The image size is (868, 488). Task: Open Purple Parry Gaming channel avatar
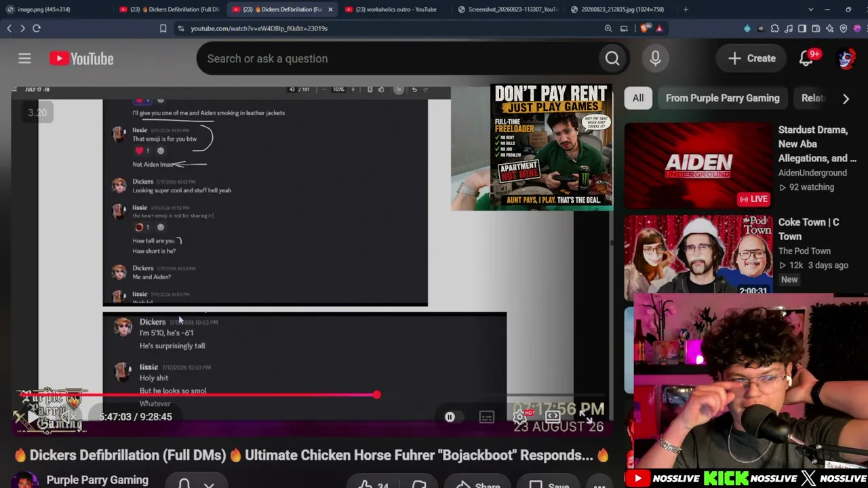[x=24, y=481]
